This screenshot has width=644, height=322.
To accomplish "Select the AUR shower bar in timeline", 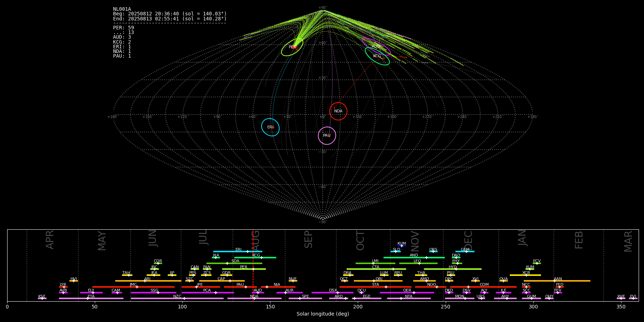I will 289,293.
